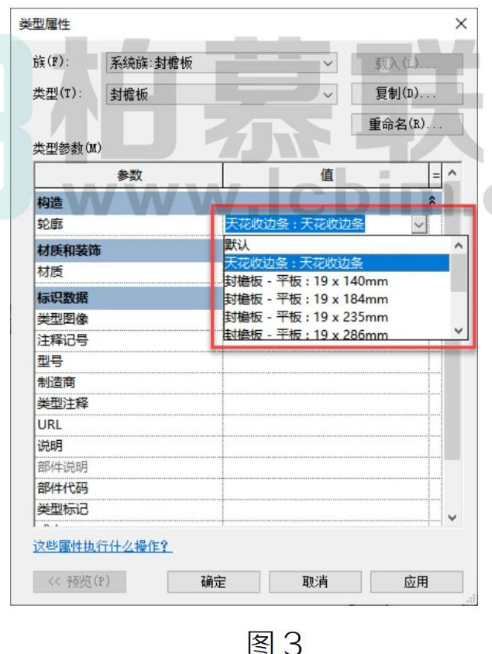
Task: Click the 参数 column header
Action: pyautogui.click(x=129, y=175)
